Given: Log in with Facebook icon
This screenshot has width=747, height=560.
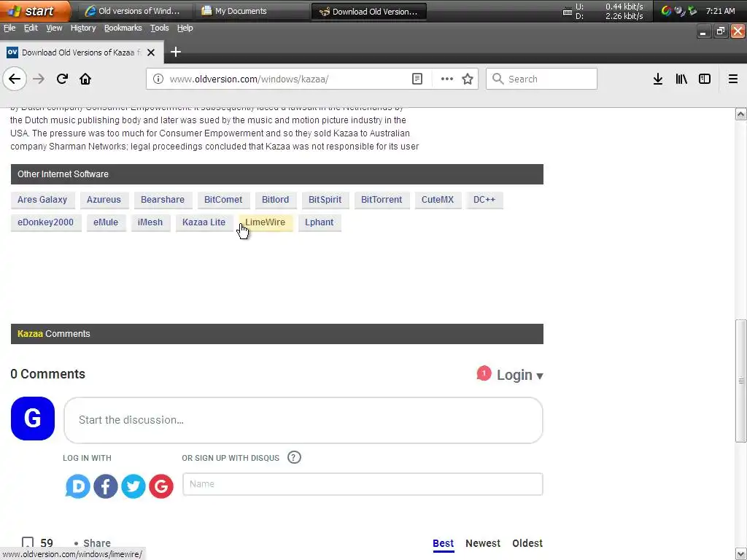Looking at the screenshot, I should point(106,486).
